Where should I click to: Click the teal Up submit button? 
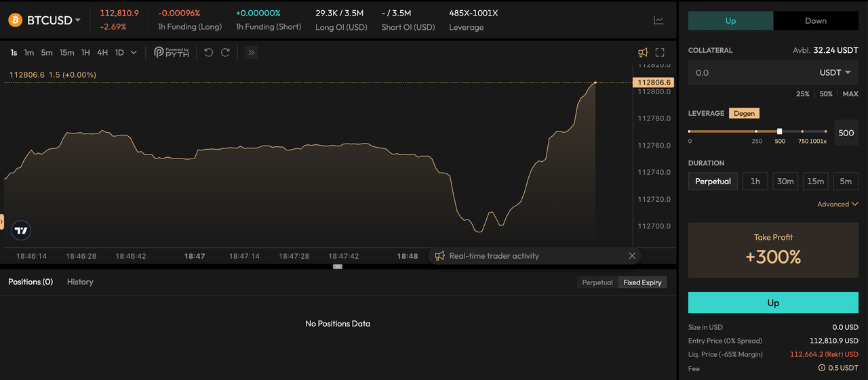click(773, 303)
